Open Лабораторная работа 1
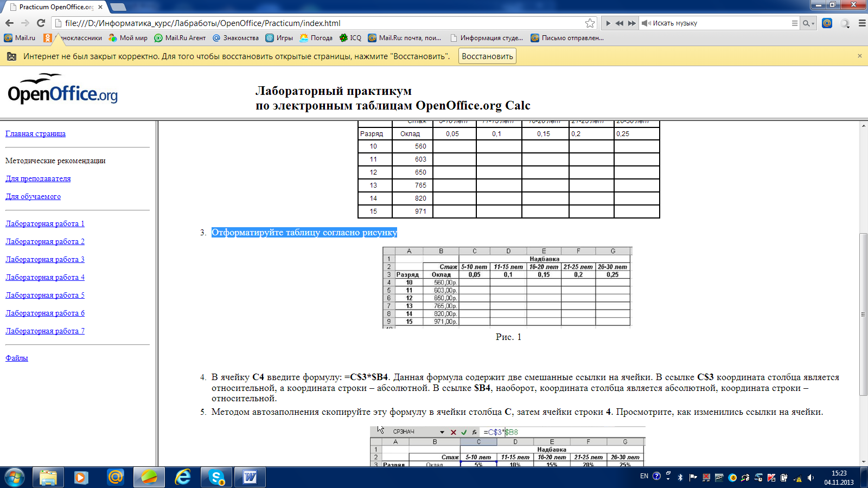This screenshot has width=868, height=488. (x=45, y=223)
